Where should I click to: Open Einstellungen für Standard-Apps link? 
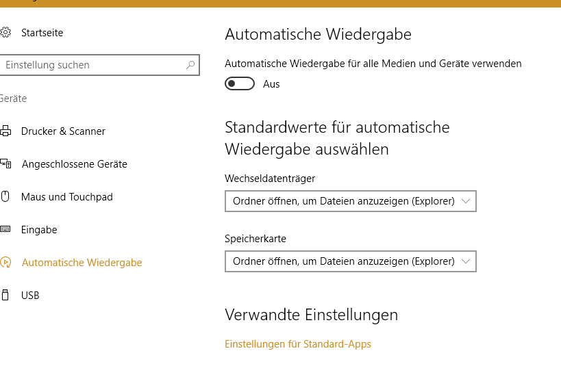(x=298, y=344)
